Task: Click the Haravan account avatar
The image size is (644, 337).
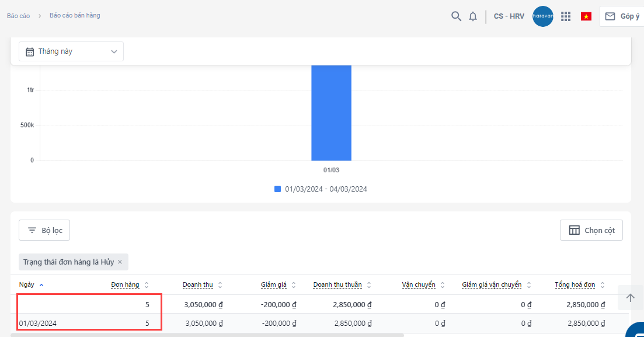Action: tap(542, 16)
